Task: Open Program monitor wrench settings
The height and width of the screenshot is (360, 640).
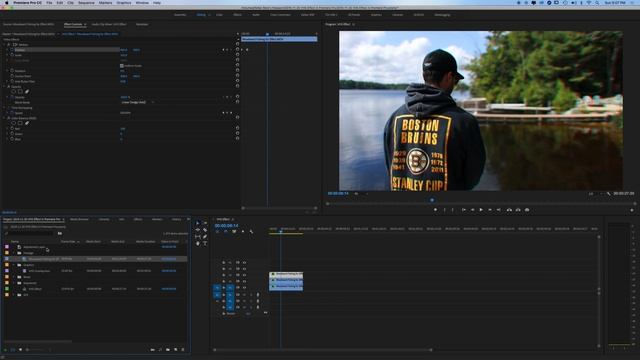Action: pos(608,193)
